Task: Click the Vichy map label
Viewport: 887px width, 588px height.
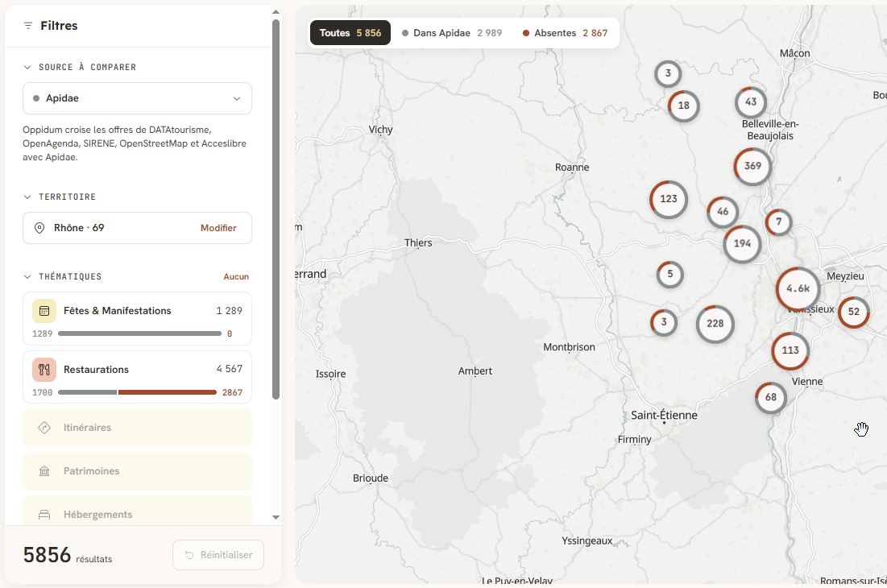Action: (x=381, y=130)
